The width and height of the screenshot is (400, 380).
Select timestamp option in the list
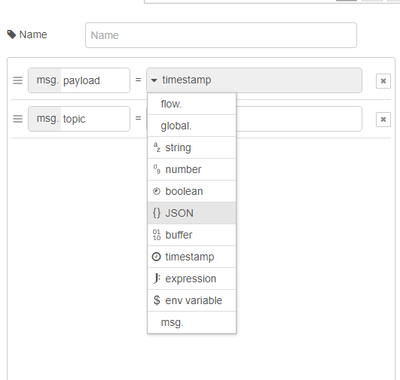[x=192, y=257]
